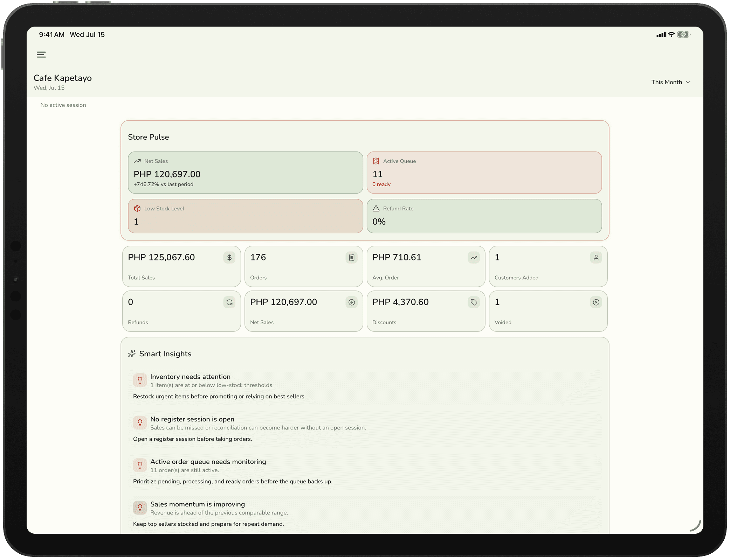This screenshot has height=560, width=730.
Task: Open the 'Sales momentum is improving' insight
Action: tap(365, 514)
